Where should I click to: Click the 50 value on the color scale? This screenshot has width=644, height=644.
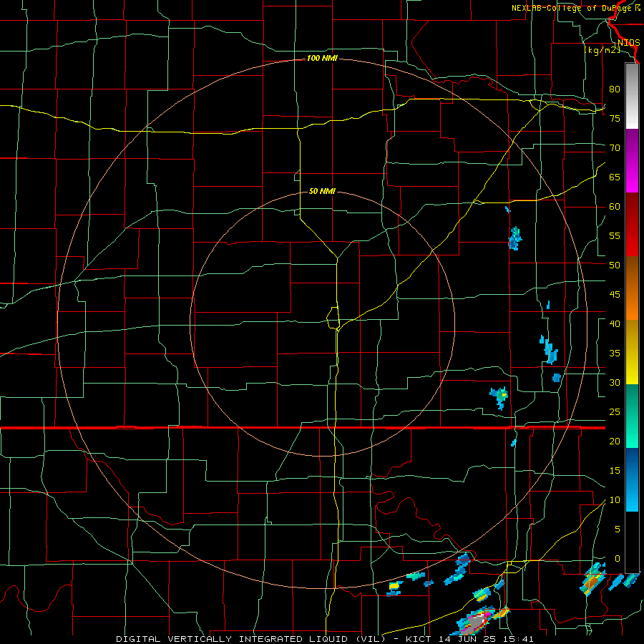tap(615, 265)
